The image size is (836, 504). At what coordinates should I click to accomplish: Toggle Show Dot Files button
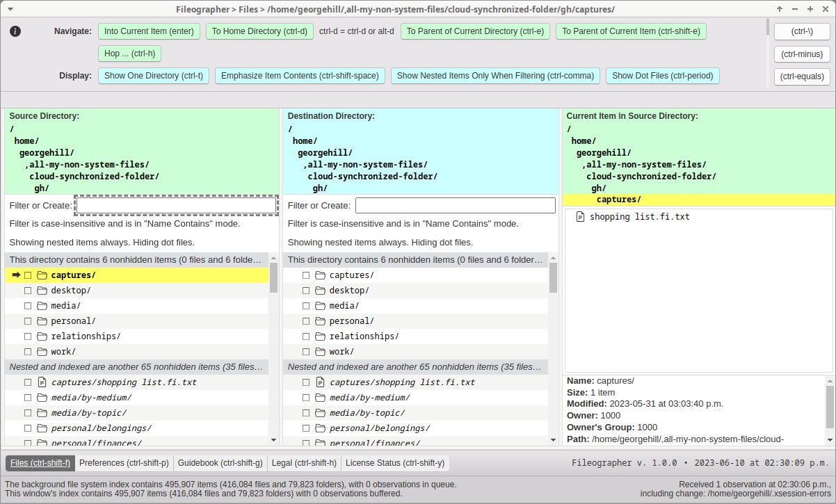click(x=662, y=76)
